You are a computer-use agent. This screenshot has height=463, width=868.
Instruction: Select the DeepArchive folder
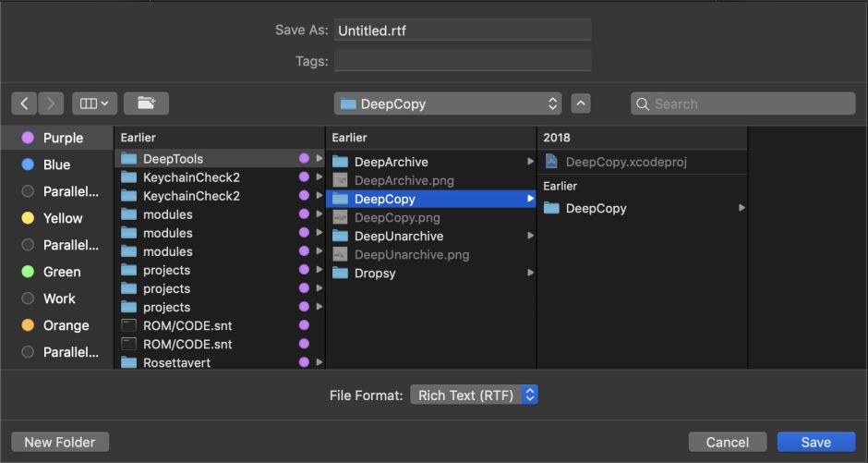click(431, 162)
